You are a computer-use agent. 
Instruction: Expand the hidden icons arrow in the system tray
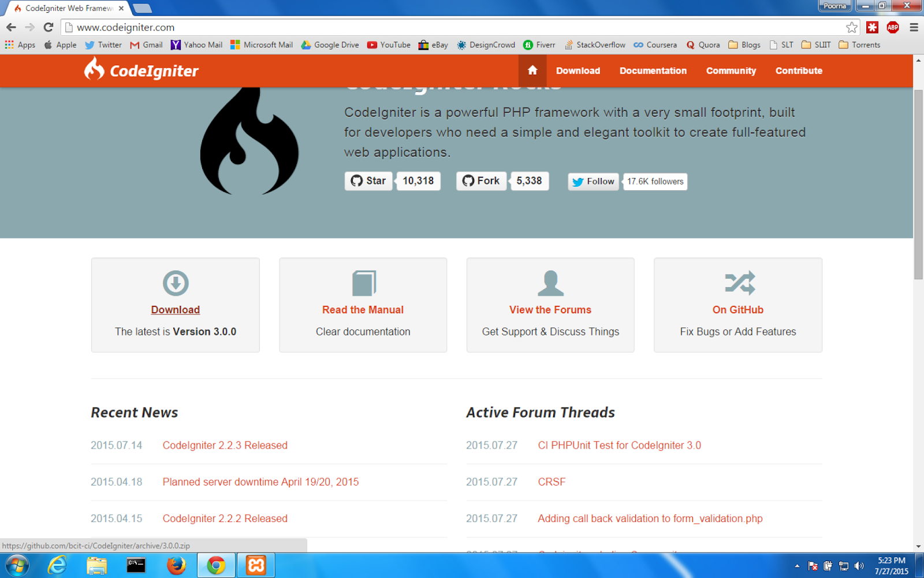tap(797, 566)
